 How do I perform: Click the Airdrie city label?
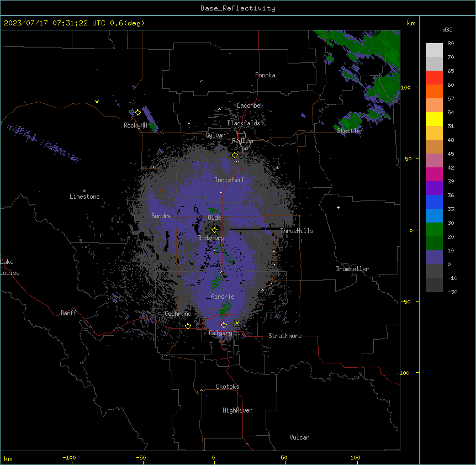pyautogui.click(x=223, y=297)
